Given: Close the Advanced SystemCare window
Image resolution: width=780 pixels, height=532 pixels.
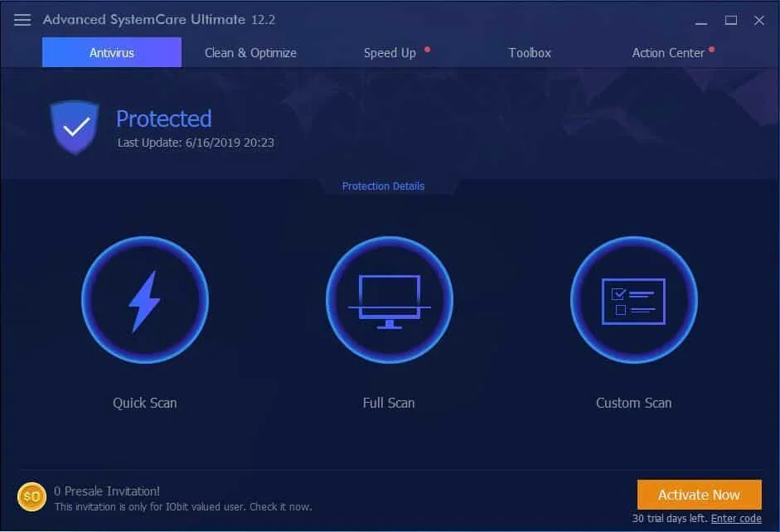Looking at the screenshot, I should (759, 21).
